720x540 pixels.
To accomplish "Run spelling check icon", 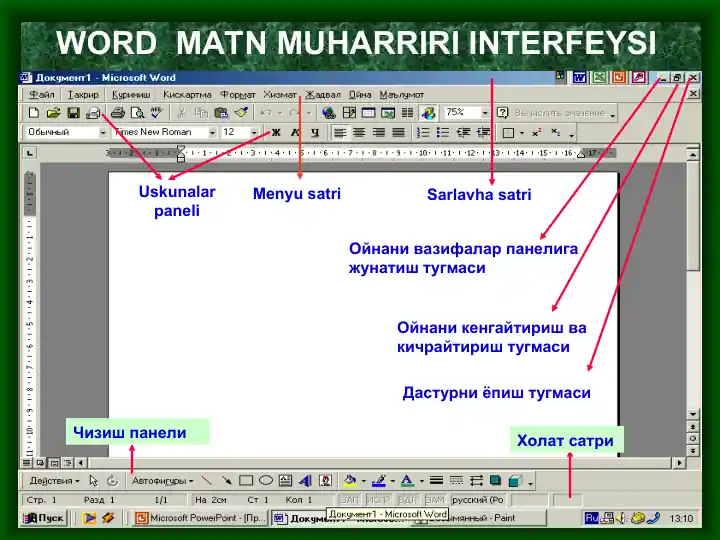I will (157, 112).
